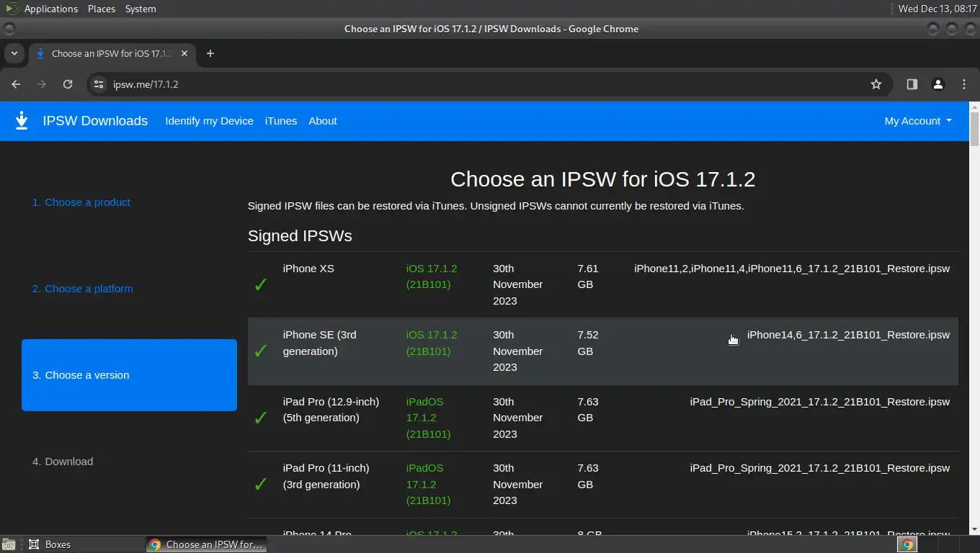Image resolution: width=980 pixels, height=553 pixels.
Task: Click iPadOS 17.1.2 for iPad Pro 11-inch
Action: click(x=428, y=484)
